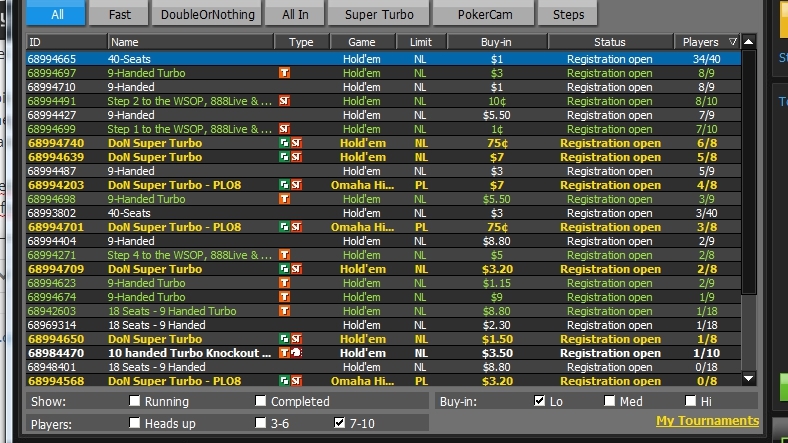Viewport: 788px width, 443px height.
Task: Open the Super Turbo tab
Action: click(379, 13)
